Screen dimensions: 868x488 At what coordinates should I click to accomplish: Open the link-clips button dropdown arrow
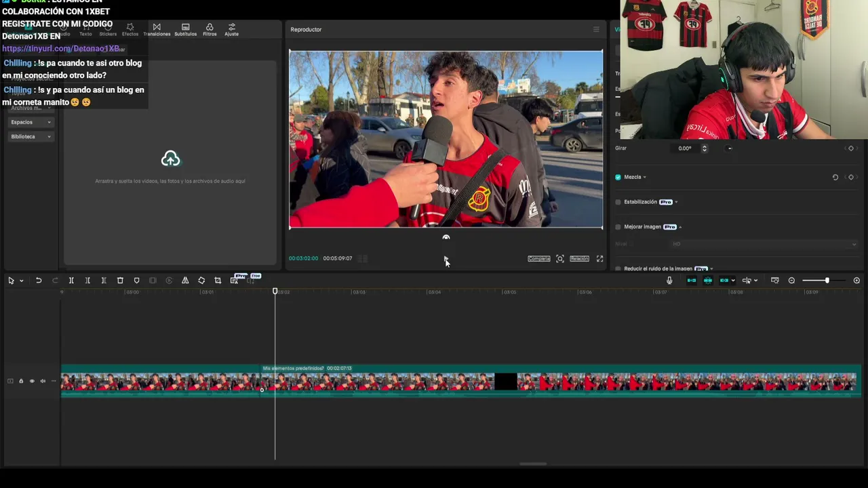pos(733,281)
